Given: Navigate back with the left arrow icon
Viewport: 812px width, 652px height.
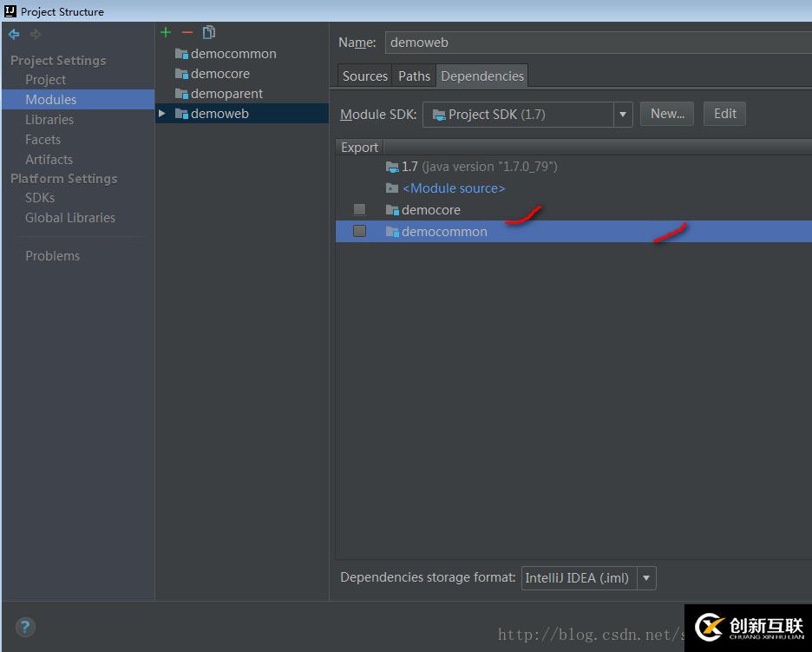Looking at the screenshot, I should pyautogui.click(x=14, y=34).
